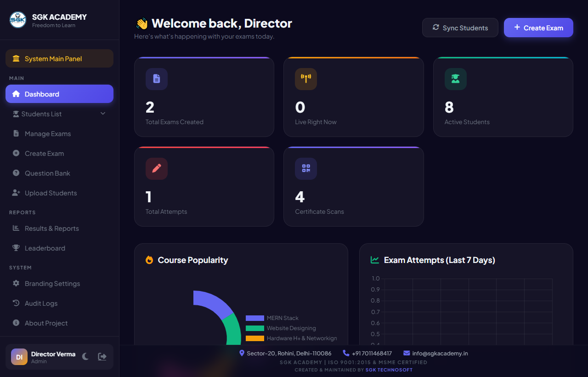Screen dimensions: 588x377
Task: Click the info@sgkacademy.in email address
Action: 440,354
